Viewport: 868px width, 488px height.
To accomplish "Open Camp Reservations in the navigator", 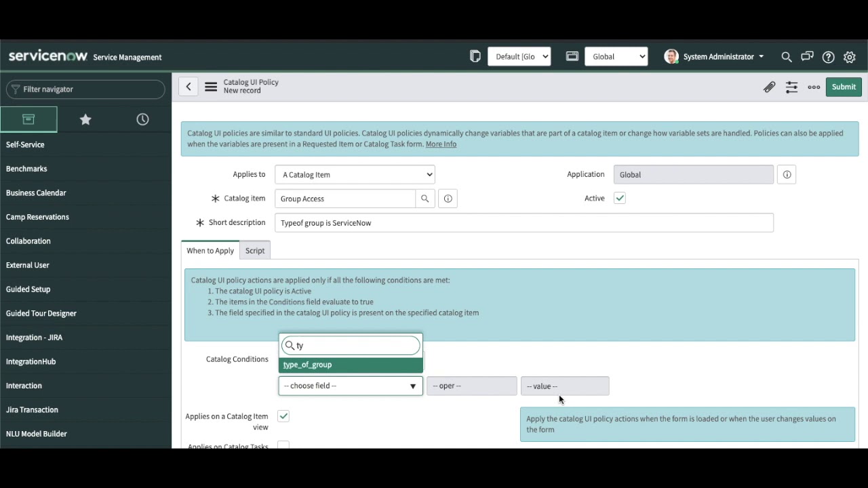I will coord(37,217).
